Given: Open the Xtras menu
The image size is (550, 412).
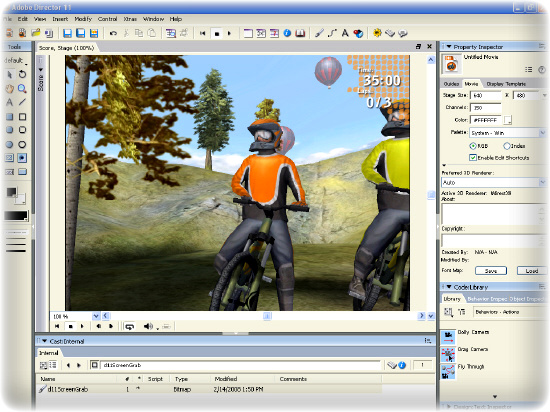Looking at the screenshot, I should click(x=130, y=19).
